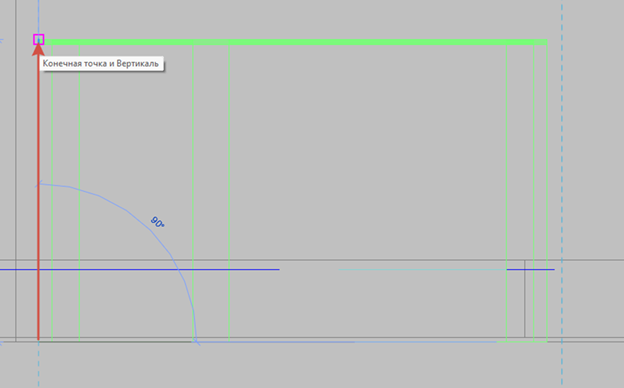
Task: Click the magenta endpoint snap square
Action: pos(39,39)
